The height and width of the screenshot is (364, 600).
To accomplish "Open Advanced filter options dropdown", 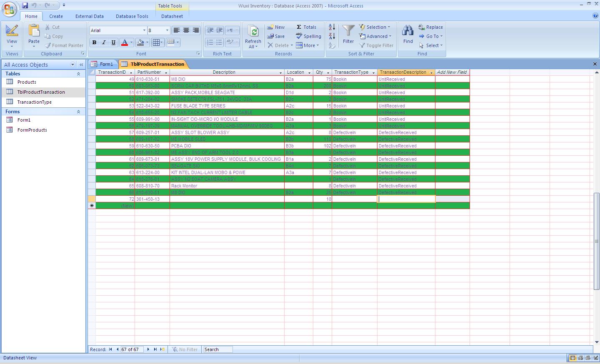I will coord(375,36).
